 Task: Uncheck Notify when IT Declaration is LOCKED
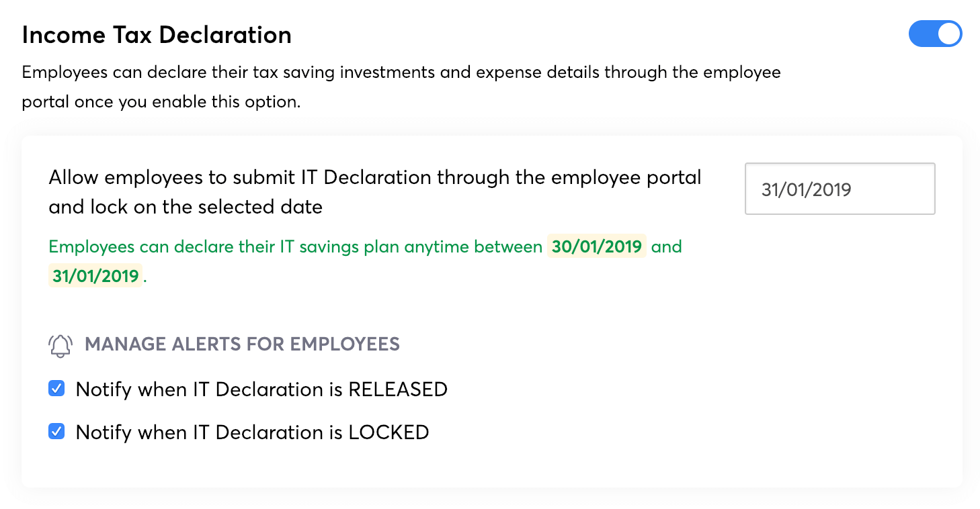pos(57,432)
